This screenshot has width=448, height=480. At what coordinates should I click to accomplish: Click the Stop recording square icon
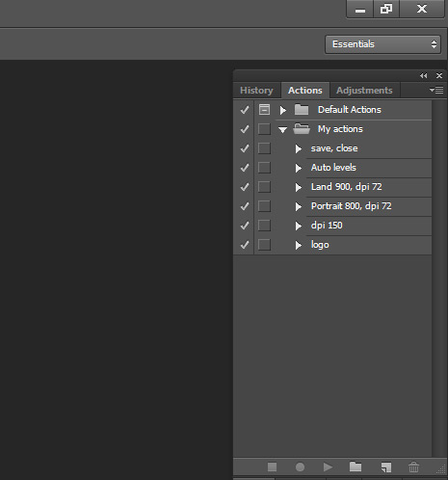click(x=272, y=467)
